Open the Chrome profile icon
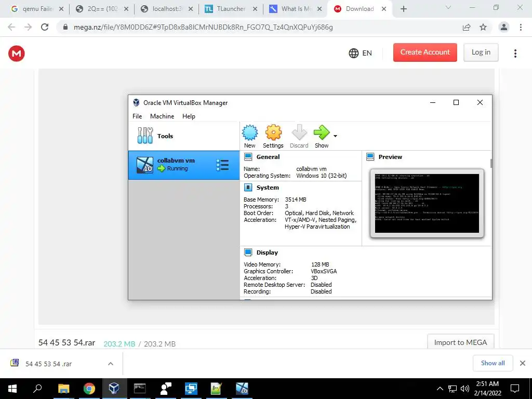Image resolution: width=532 pixels, height=399 pixels. [x=504, y=27]
